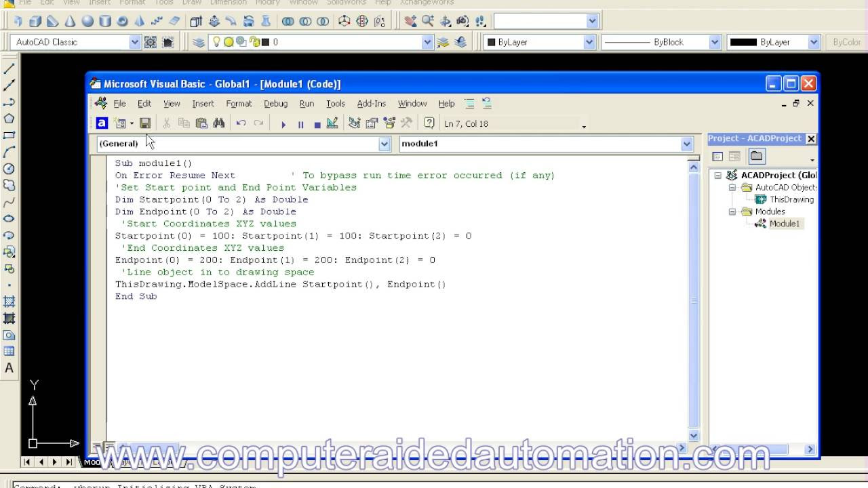Open the Project Explorer icon
Viewport: 868px width, 488px height.
354,123
